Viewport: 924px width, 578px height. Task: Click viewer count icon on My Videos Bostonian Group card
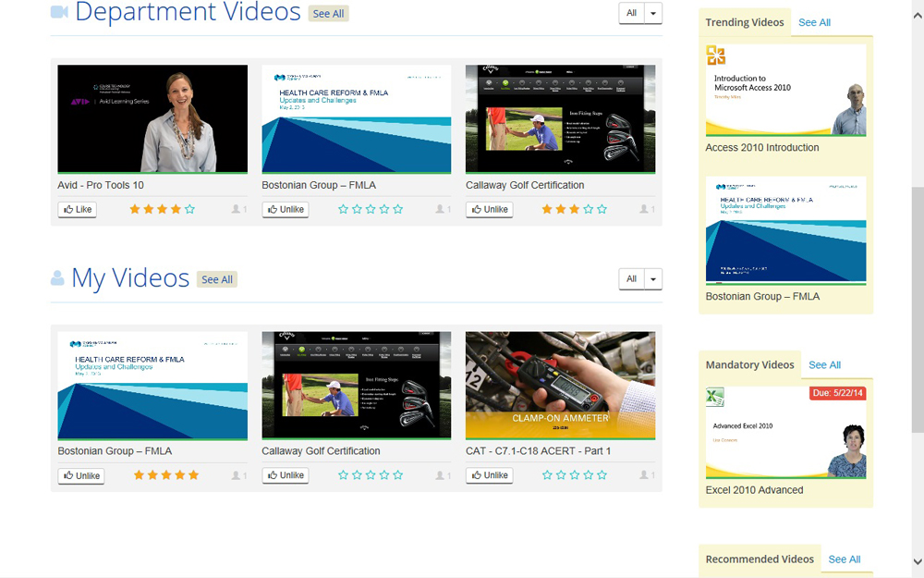pyautogui.click(x=236, y=475)
